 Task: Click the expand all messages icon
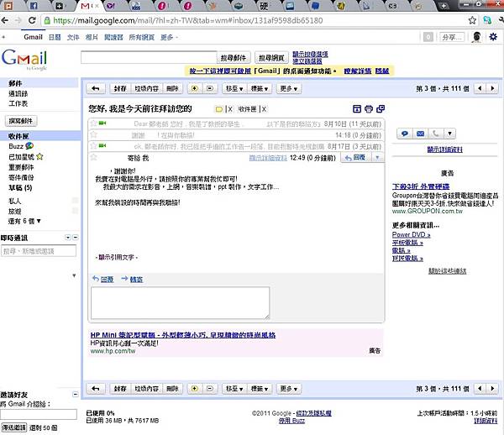point(357,109)
